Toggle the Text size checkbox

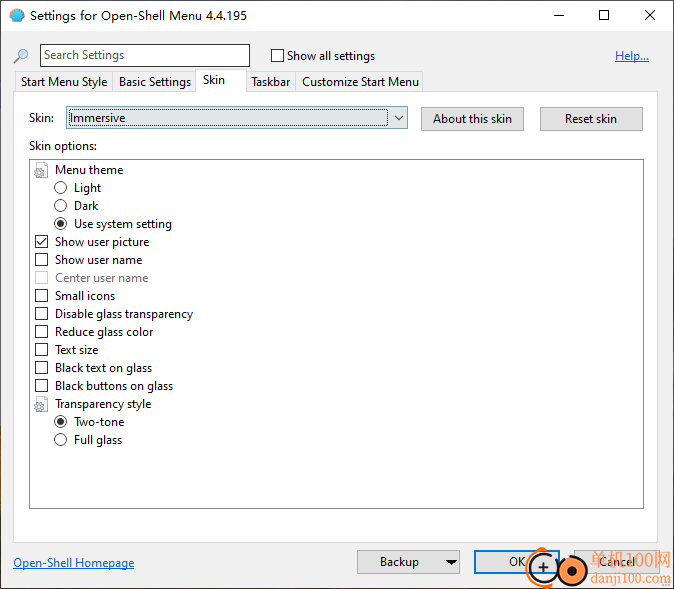click(42, 350)
